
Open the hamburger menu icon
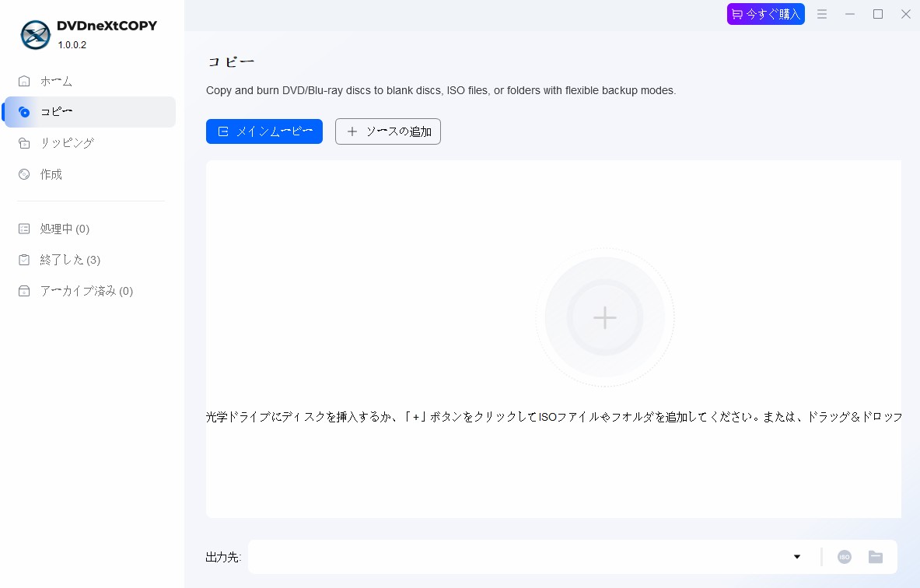[822, 14]
